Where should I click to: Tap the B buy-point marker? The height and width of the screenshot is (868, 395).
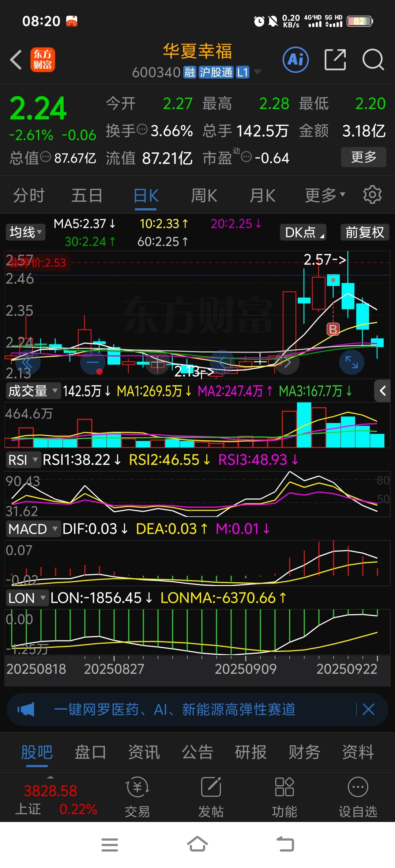[333, 329]
